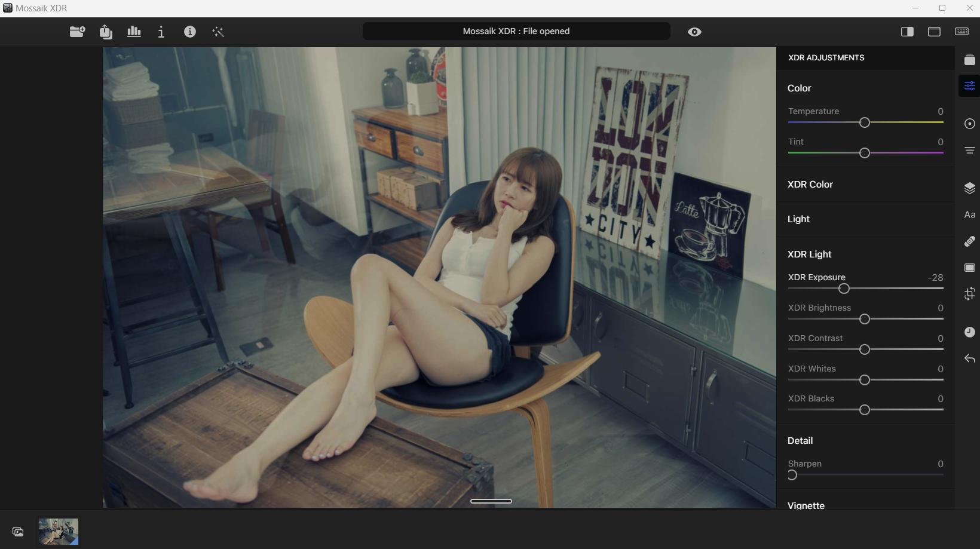Click the main photo canvas
980x549 pixels.
439,277
